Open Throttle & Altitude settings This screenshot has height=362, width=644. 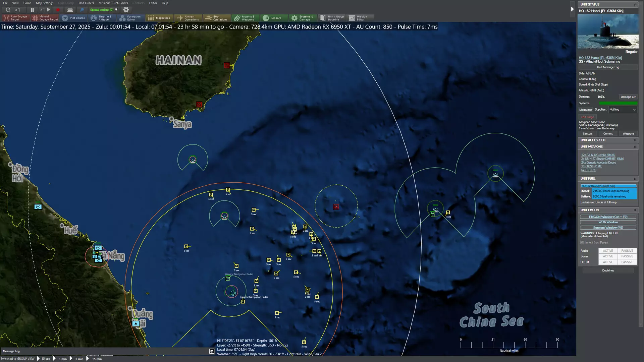click(102, 18)
